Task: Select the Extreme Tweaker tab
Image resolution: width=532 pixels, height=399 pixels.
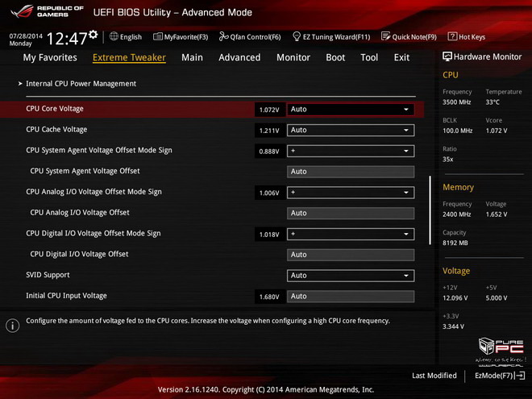Action: [x=129, y=58]
